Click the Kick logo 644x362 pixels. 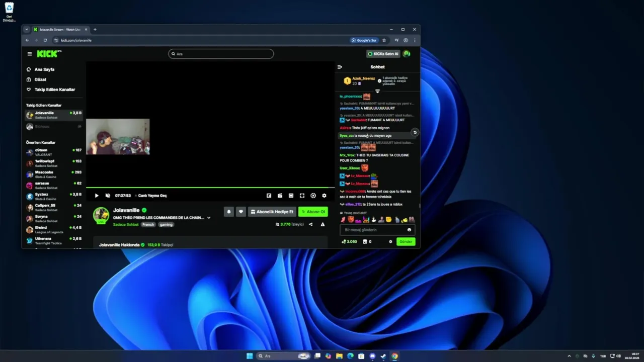click(48, 53)
